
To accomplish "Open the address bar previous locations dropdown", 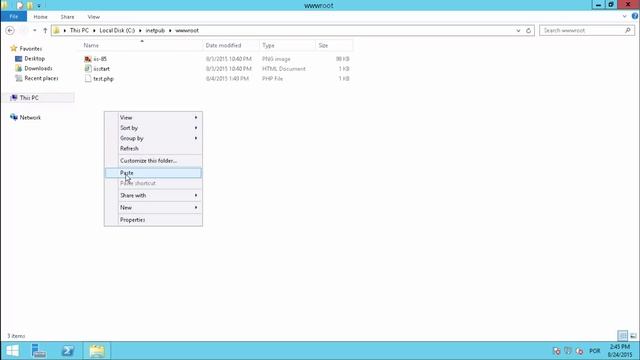I will tap(518, 31).
